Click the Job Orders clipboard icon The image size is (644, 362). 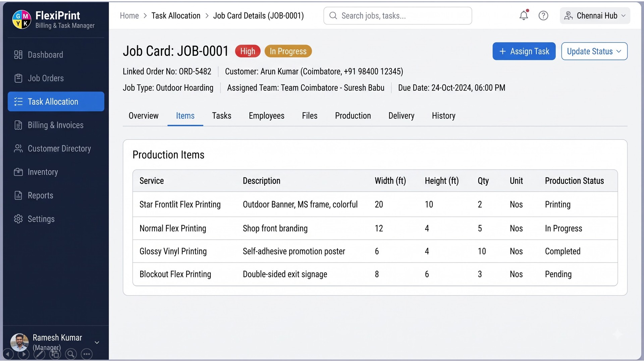point(18,78)
